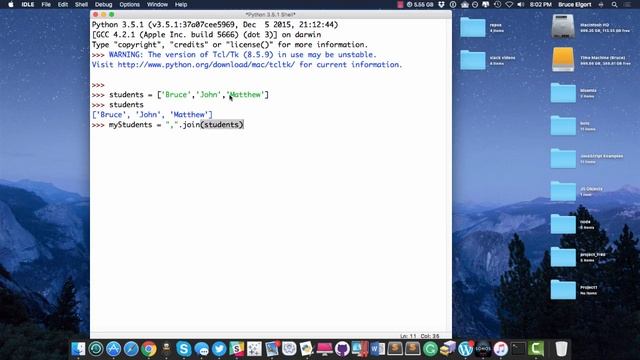Open Finder from the Dock
The image size is (640, 360).
coord(78,349)
